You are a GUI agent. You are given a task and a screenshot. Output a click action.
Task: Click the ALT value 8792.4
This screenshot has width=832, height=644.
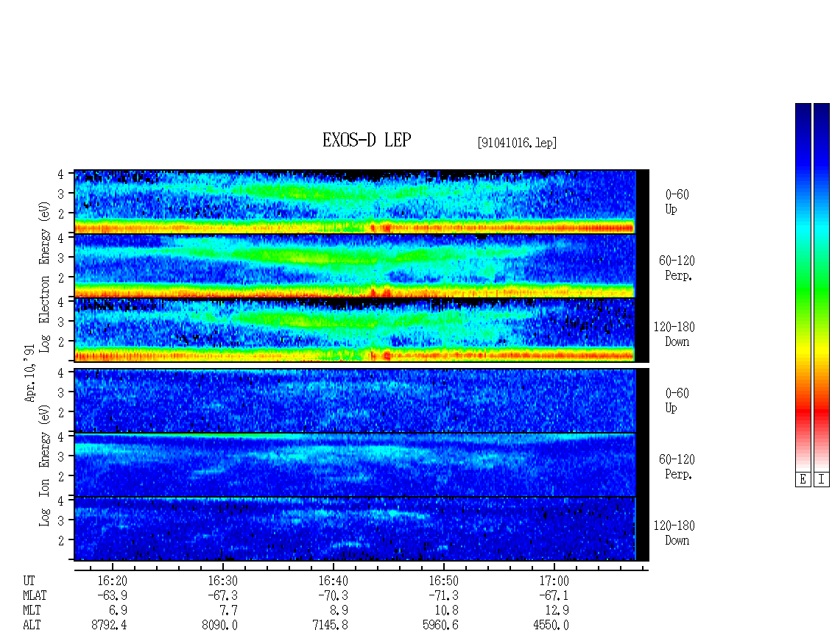[x=109, y=626]
